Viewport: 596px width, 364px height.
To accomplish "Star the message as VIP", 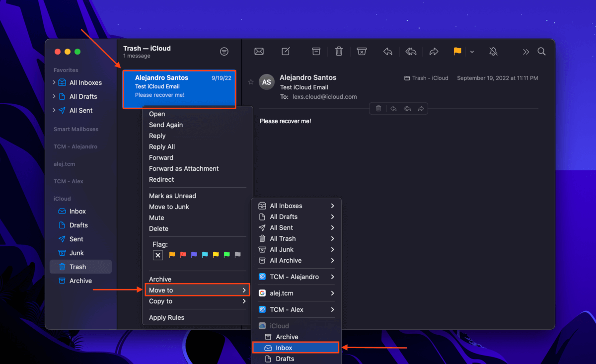I will pyautogui.click(x=251, y=82).
